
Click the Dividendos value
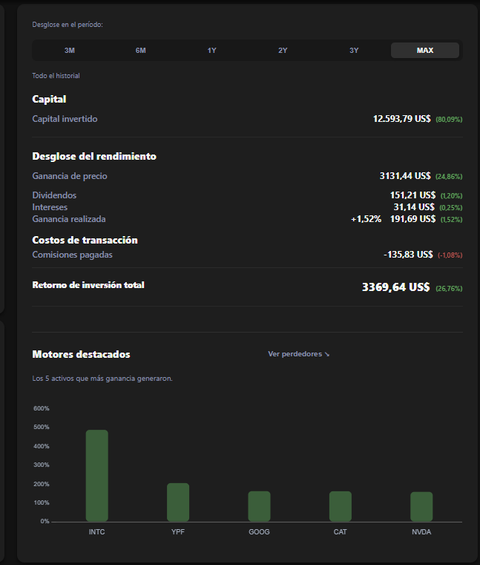click(413, 195)
